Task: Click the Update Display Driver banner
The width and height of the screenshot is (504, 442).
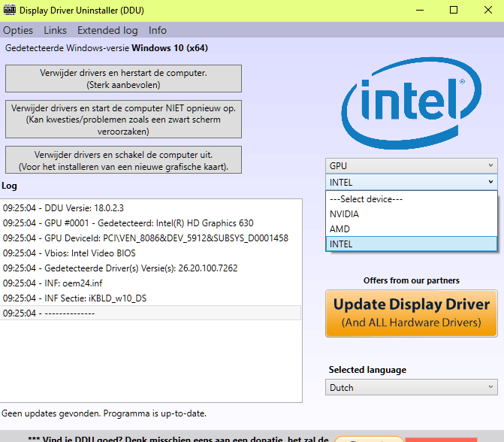Action: click(412, 313)
